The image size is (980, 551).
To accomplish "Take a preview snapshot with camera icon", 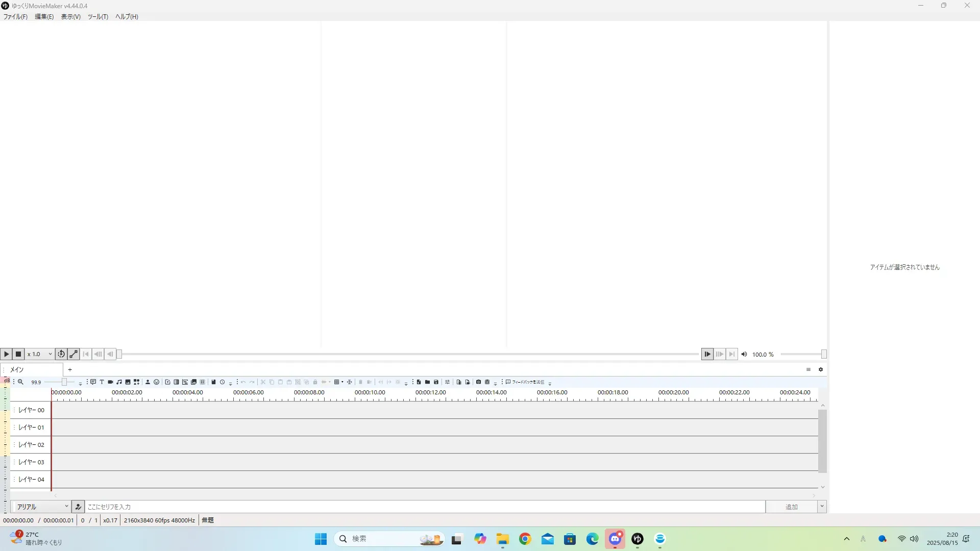I will tap(478, 382).
